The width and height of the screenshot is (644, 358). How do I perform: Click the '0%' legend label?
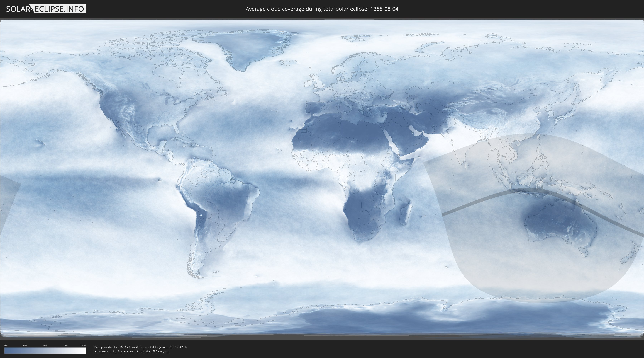6,345
